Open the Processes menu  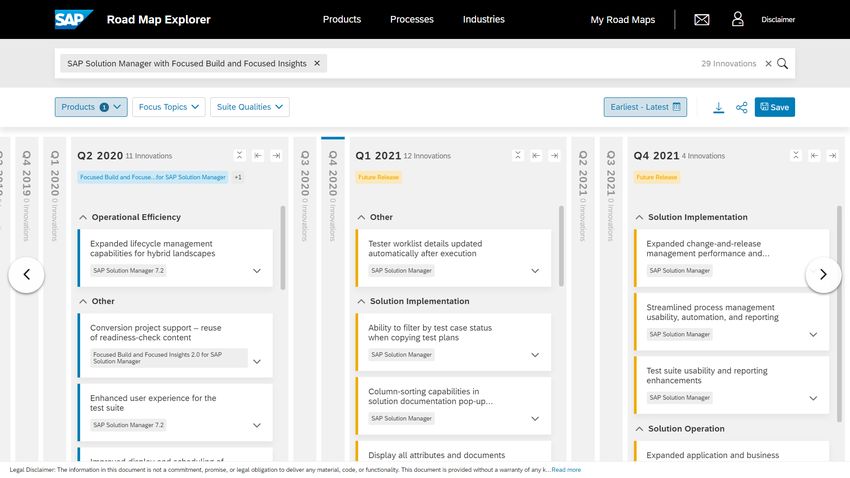coord(412,19)
